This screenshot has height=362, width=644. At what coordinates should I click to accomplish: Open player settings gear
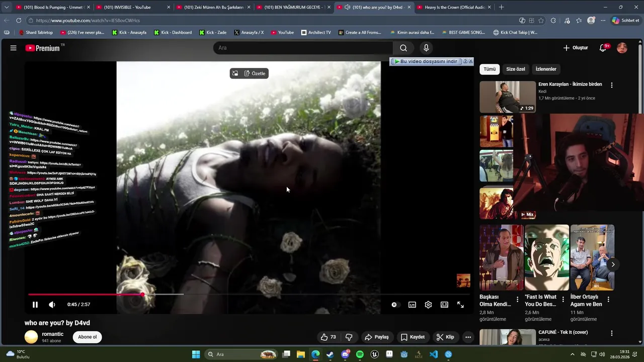(428, 305)
